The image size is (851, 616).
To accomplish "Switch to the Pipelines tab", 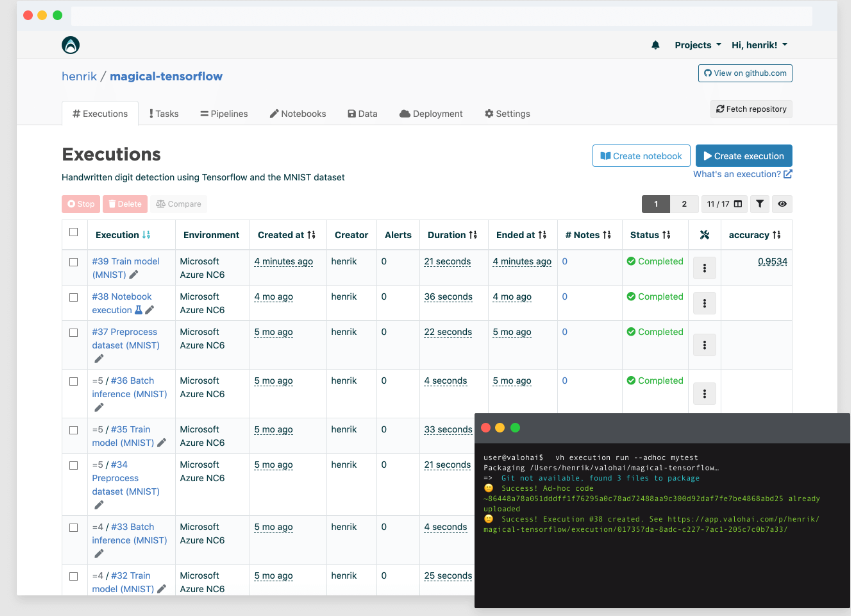I will tap(224, 113).
